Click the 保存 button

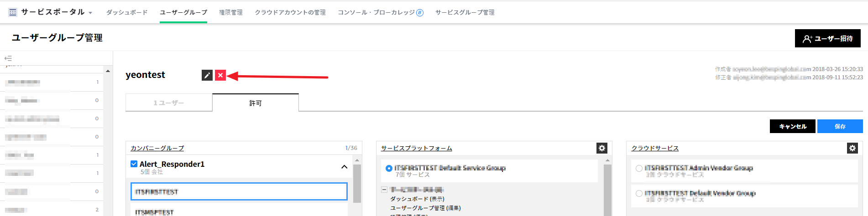840,126
